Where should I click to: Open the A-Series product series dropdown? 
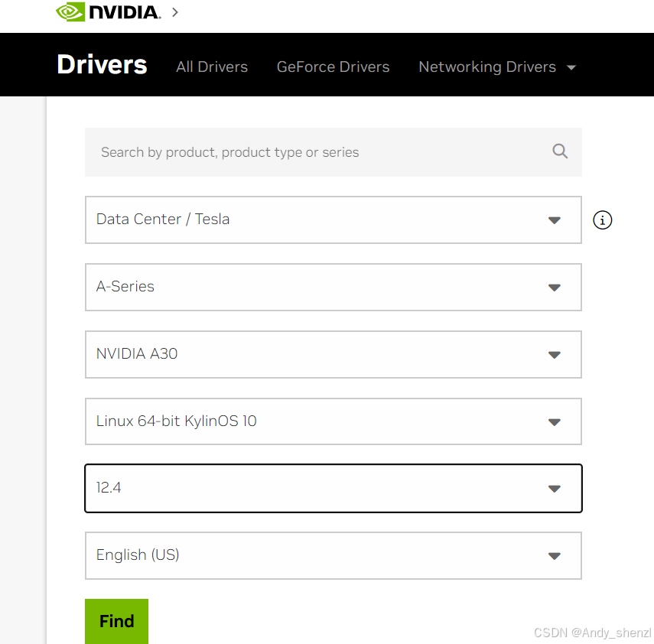tap(334, 287)
